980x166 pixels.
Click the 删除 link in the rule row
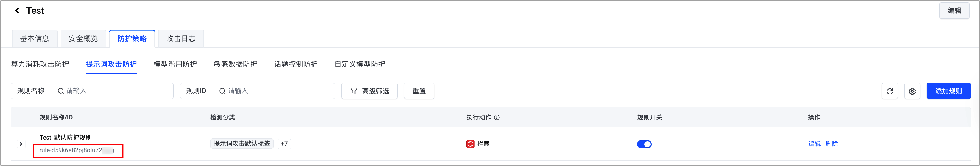click(x=831, y=144)
